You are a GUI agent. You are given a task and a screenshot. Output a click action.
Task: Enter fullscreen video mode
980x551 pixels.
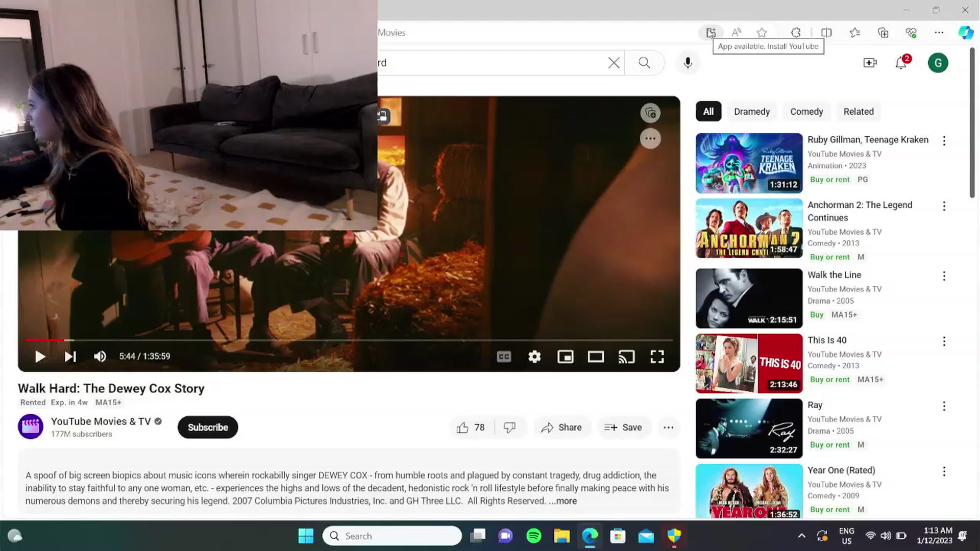[x=657, y=357]
